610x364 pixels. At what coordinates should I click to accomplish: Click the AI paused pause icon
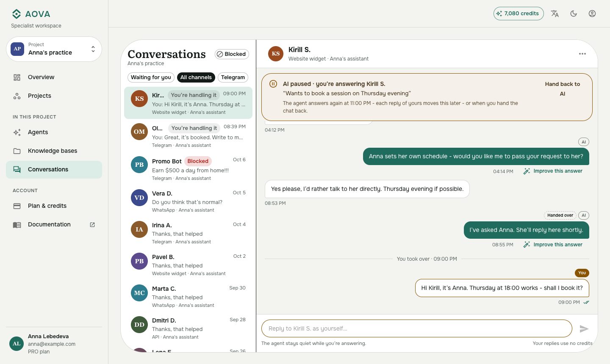click(273, 84)
